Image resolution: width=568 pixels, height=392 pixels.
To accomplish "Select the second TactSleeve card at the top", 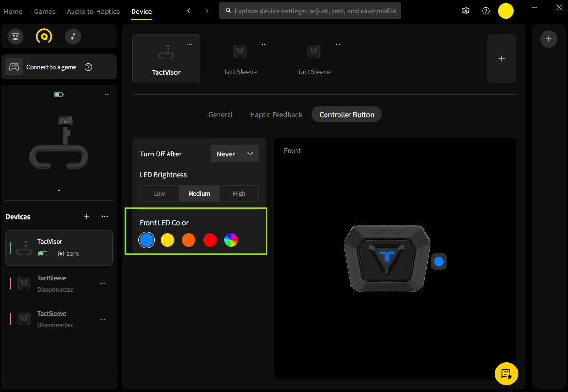I will [314, 58].
